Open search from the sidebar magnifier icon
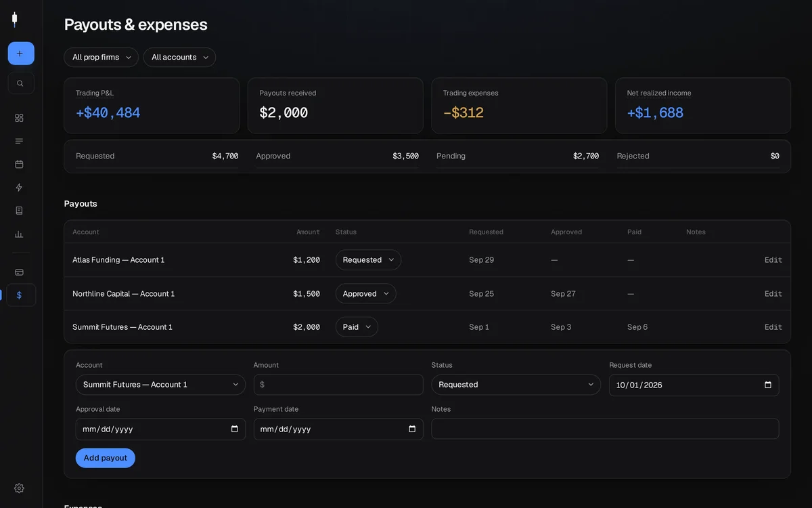 (21, 83)
